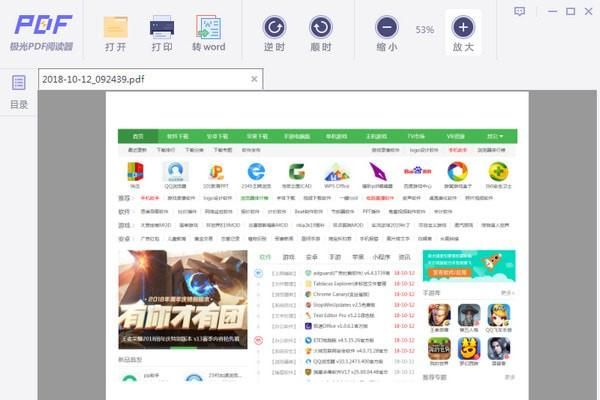The width and height of the screenshot is (600, 400).
Task: Click the 360 yellow-green plus icon
Action: click(x=498, y=171)
